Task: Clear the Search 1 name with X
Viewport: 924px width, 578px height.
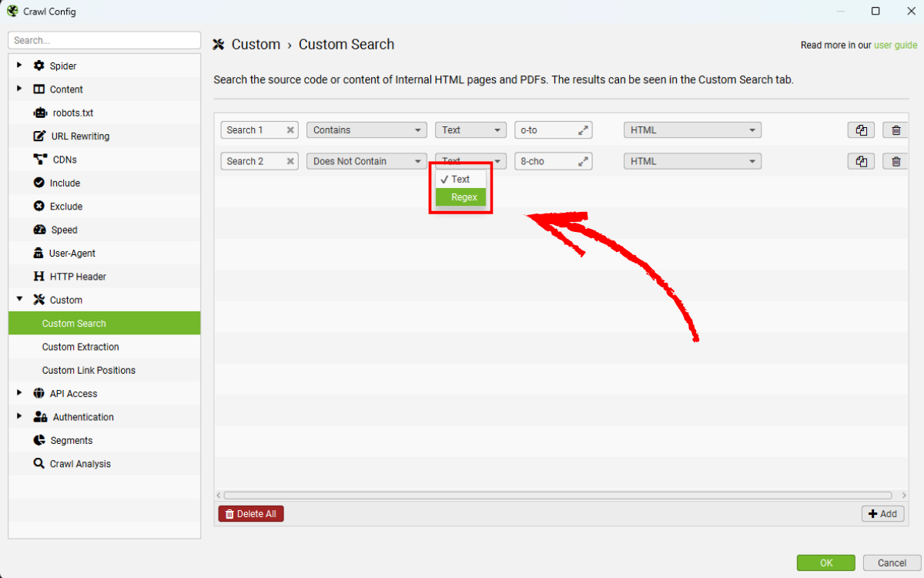Action: click(x=290, y=130)
